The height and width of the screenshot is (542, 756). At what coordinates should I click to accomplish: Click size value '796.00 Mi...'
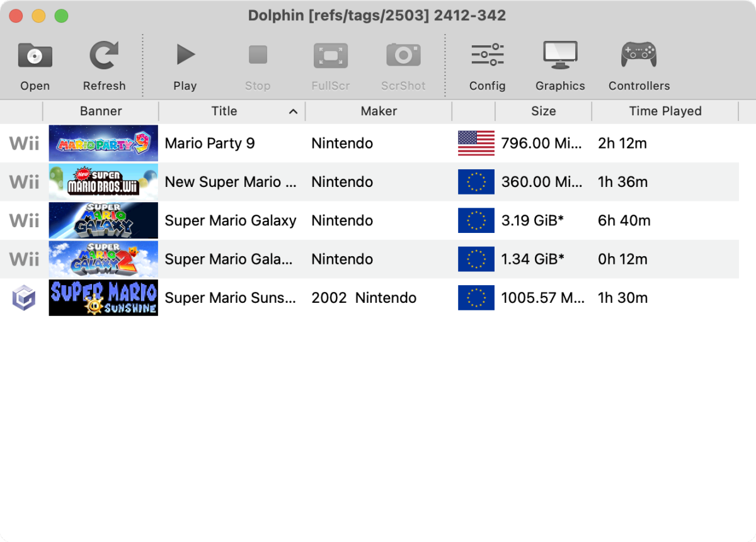pos(542,144)
